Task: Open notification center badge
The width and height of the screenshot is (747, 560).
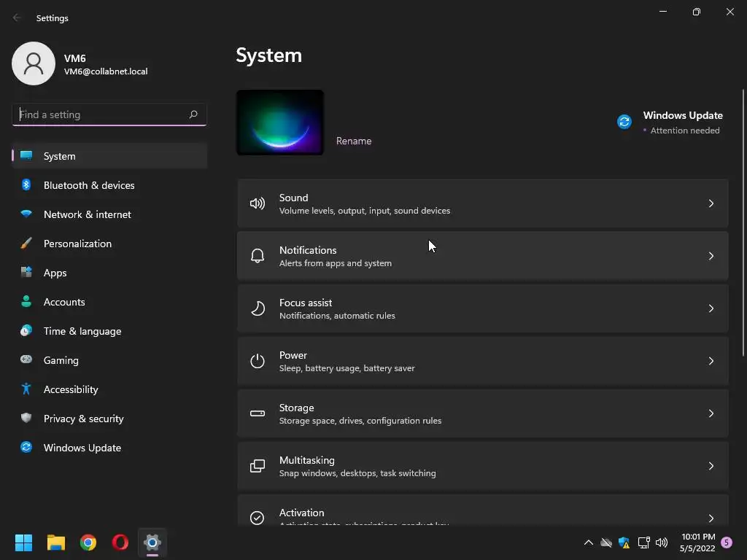Action: [727, 542]
